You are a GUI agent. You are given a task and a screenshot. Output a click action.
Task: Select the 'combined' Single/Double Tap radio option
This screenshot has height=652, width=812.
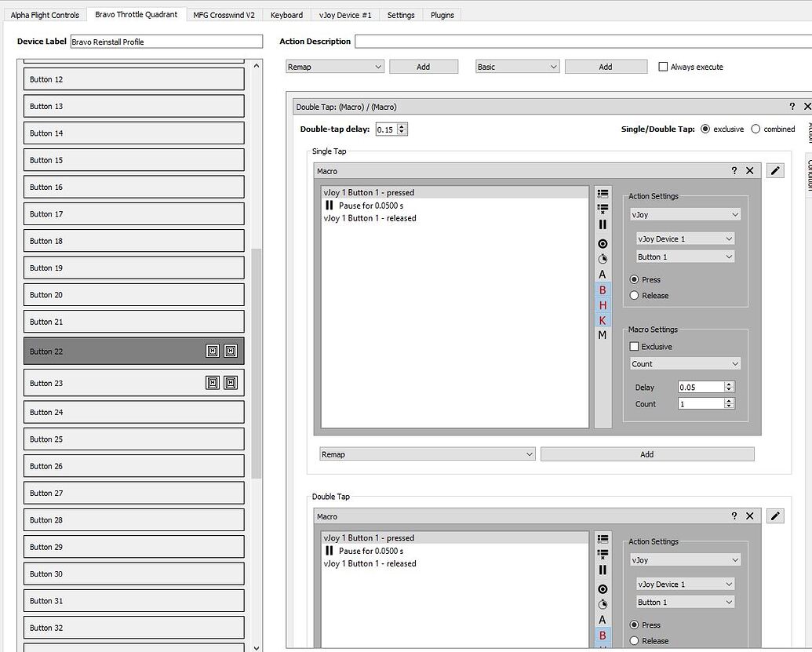coord(756,129)
